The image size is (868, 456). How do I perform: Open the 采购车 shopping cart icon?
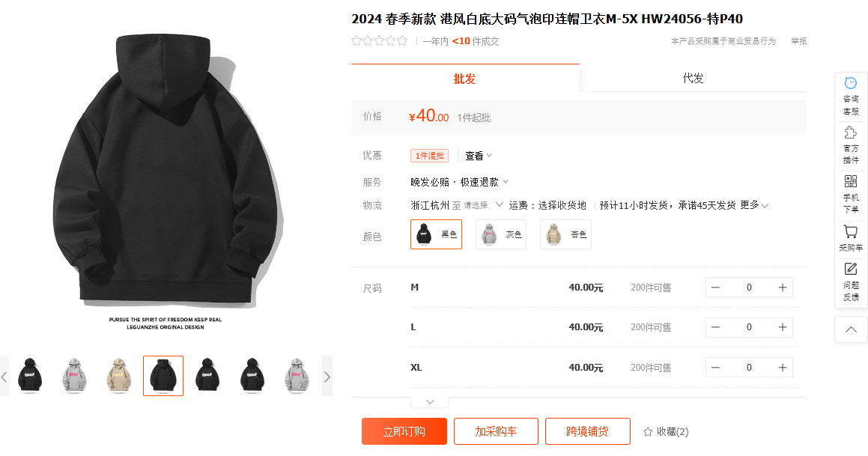(x=850, y=231)
